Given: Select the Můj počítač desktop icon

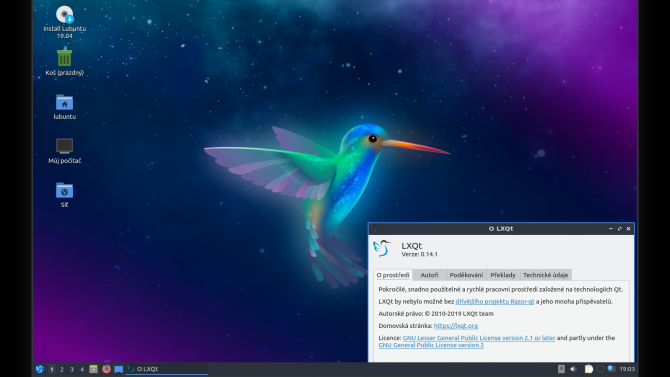Looking at the screenshot, I should point(65,151).
